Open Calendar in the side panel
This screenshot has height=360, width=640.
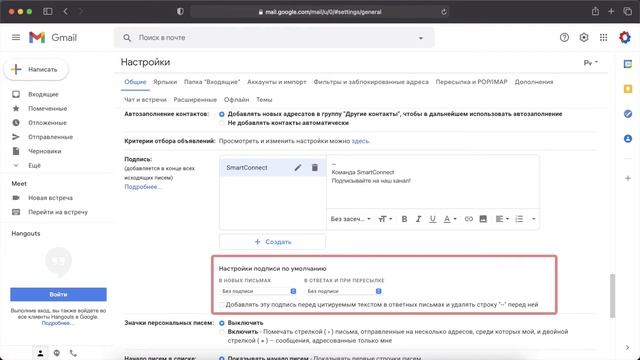[x=628, y=64]
